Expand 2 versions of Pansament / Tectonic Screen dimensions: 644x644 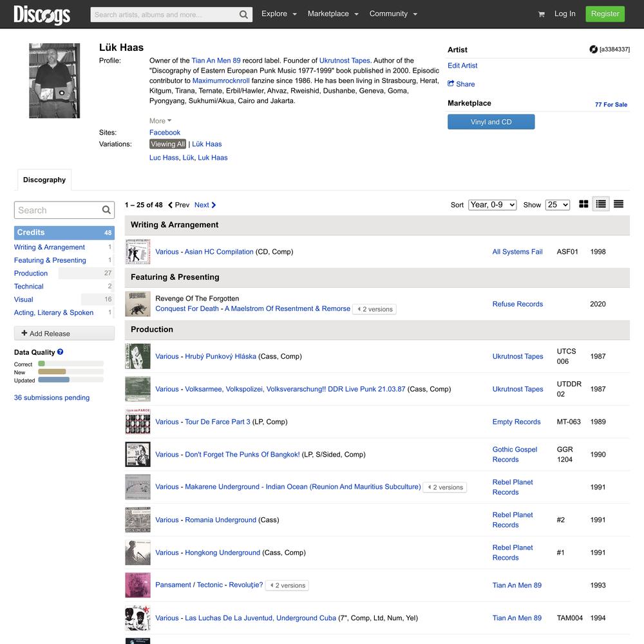click(x=287, y=585)
